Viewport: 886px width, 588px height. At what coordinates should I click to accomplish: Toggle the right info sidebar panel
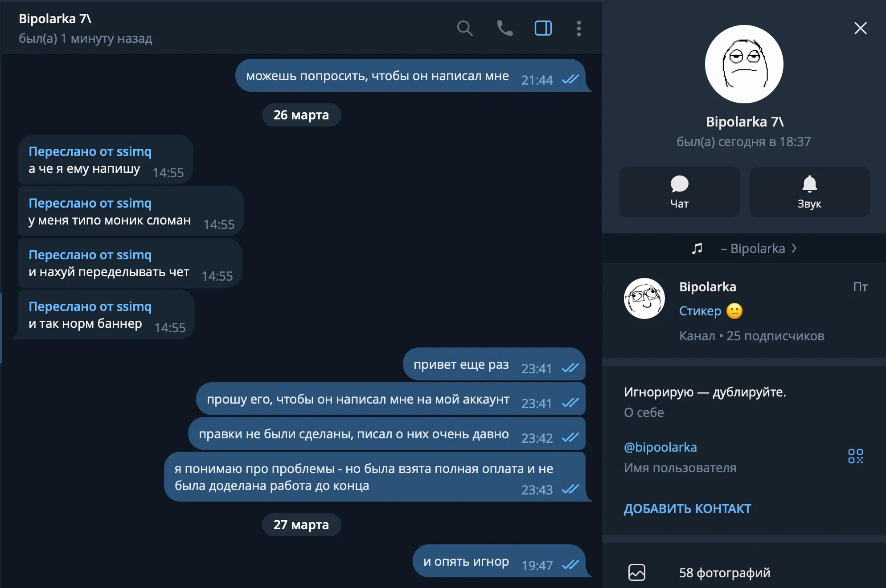click(x=543, y=29)
